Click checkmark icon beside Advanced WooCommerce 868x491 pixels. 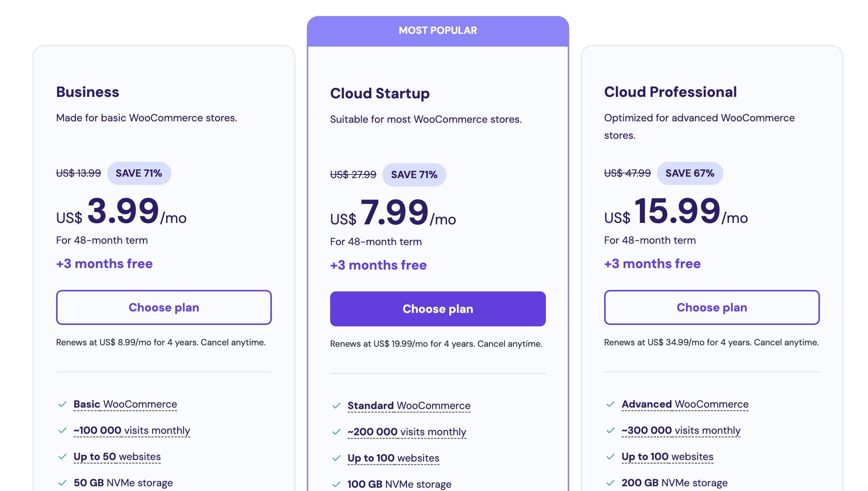coord(610,404)
